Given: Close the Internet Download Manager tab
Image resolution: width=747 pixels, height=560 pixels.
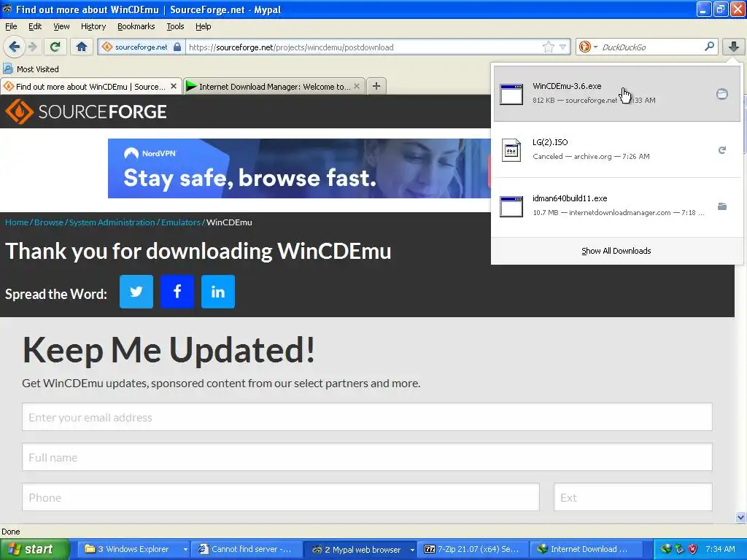Looking at the screenshot, I should click(356, 86).
